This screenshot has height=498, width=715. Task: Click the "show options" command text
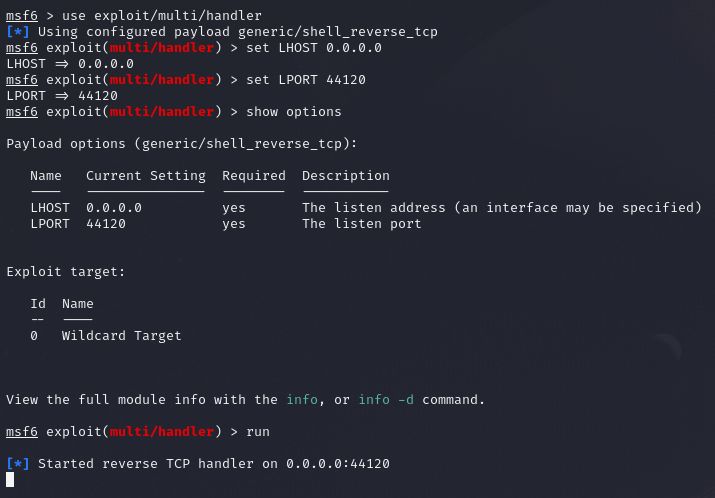294,111
